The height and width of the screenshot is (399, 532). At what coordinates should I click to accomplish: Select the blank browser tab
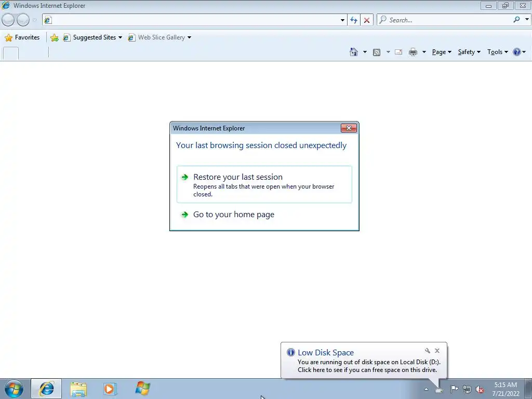(11, 54)
